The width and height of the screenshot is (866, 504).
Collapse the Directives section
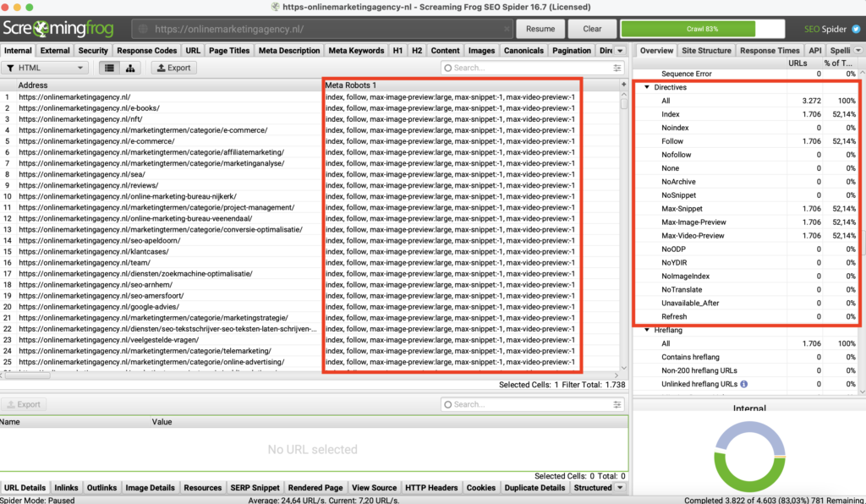click(x=648, y=87)
